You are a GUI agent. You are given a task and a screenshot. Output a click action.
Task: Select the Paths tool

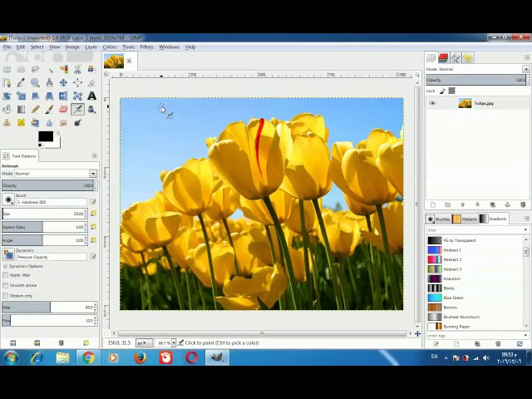[7, 83]
